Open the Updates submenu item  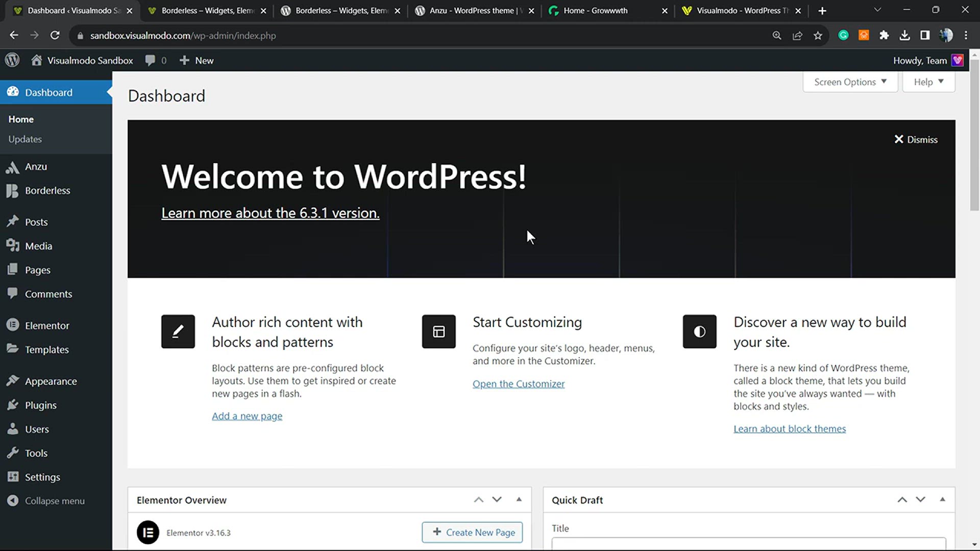pos(25,139)
